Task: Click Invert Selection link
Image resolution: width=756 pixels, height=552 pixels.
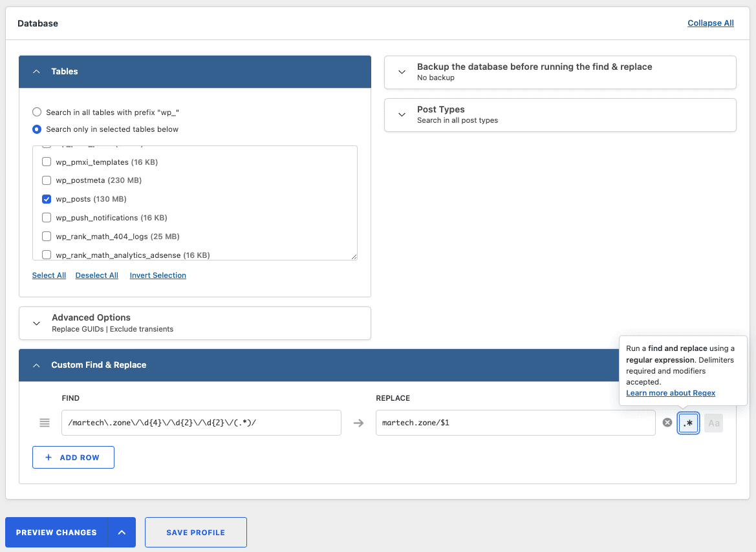Action: (158, 275)
